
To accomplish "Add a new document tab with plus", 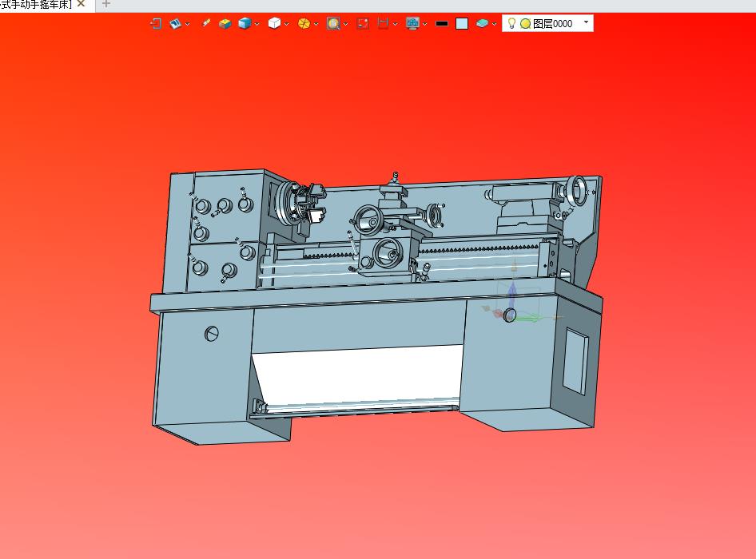I will pyautogui.click(x=106, y=4).
